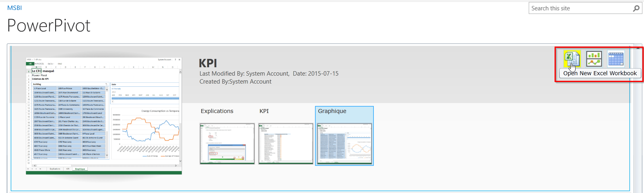This screenshot has width=644, height=193.
Task: Click the KPI label above the small thumbnail
Action: click(264, 111)
